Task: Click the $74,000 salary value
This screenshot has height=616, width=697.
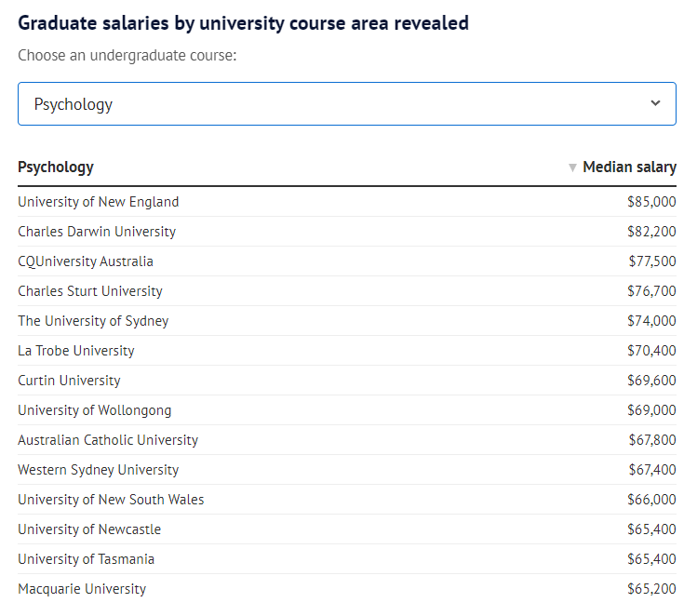Action: click(651, 321)
